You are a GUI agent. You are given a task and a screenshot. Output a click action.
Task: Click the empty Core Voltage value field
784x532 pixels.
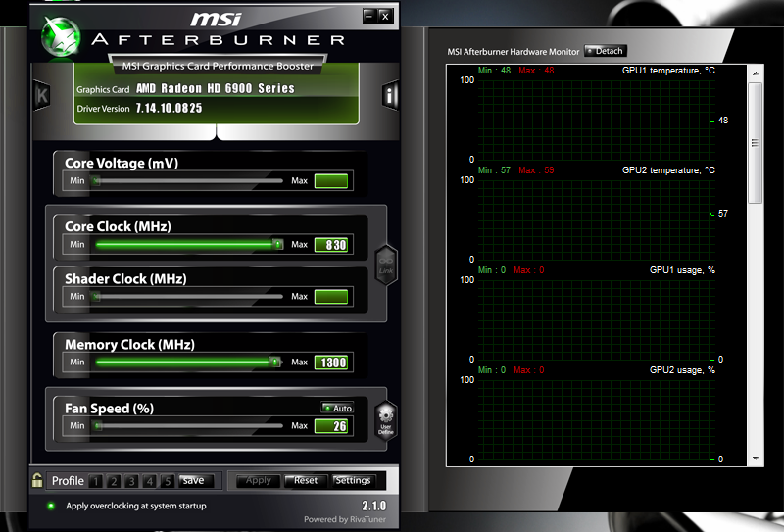tap(331, 181)
